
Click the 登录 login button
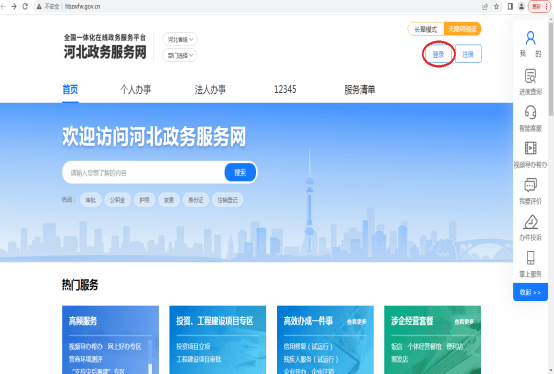pyautogui.click(x=438, y=54)
